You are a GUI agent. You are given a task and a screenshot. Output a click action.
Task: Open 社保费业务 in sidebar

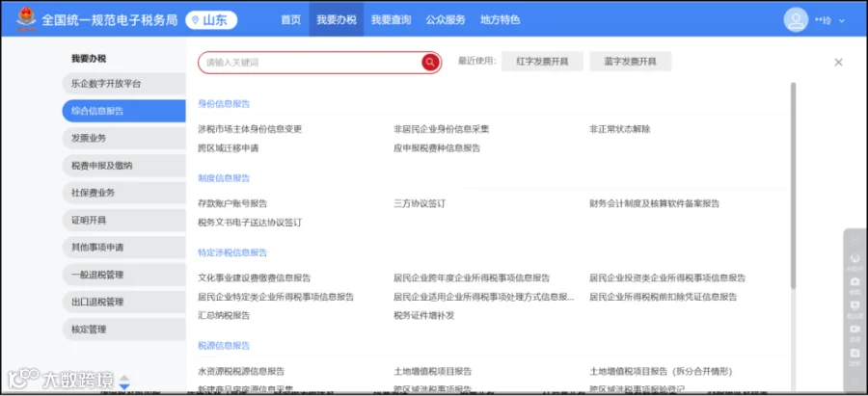point(123,193)
